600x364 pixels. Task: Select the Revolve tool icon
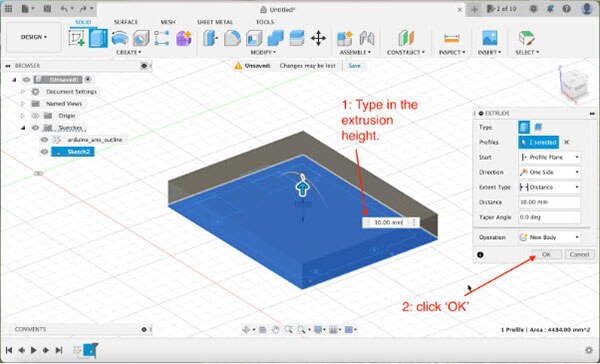click(120, 38)
